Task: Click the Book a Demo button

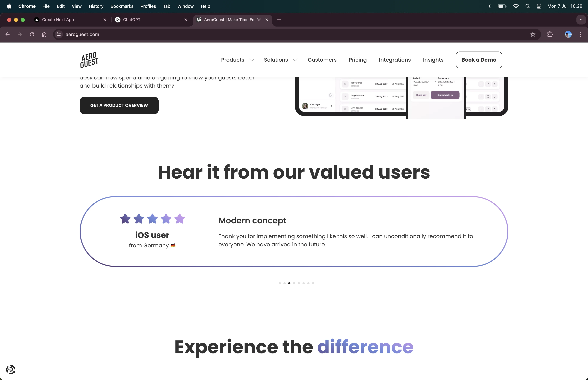Action: 479,60
